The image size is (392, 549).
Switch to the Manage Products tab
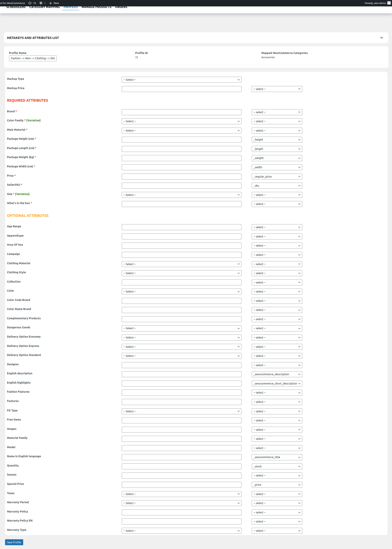tap(96, 7)
